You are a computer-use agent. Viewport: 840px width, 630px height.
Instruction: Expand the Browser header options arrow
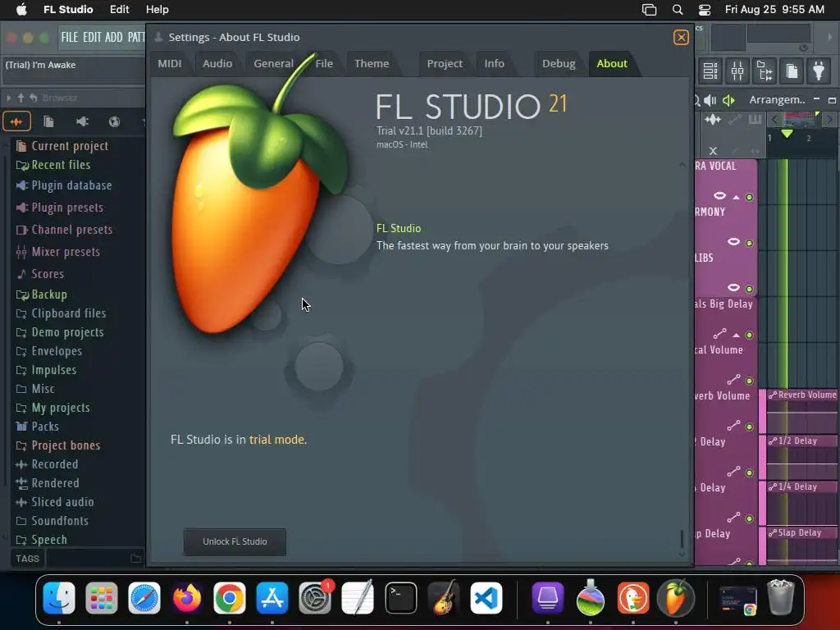coord(8,98)
